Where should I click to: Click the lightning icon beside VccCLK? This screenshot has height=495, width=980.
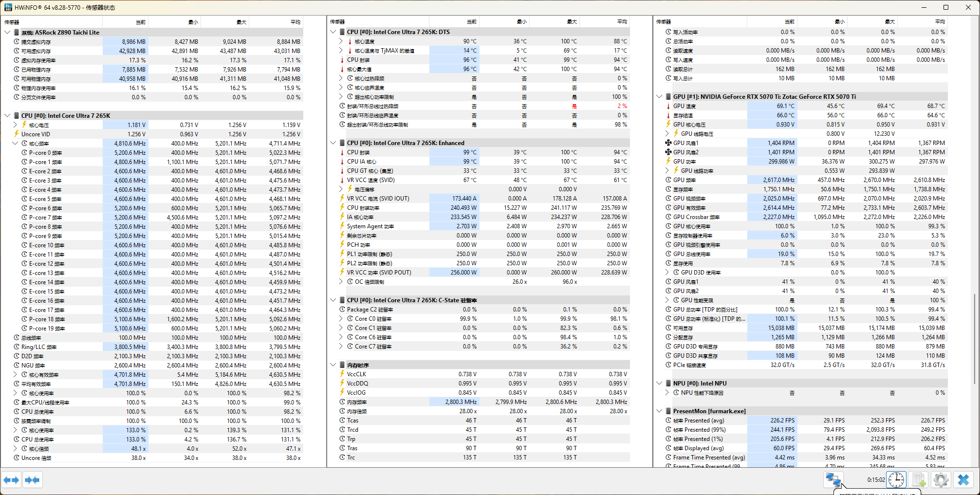[x=342, y=374]
